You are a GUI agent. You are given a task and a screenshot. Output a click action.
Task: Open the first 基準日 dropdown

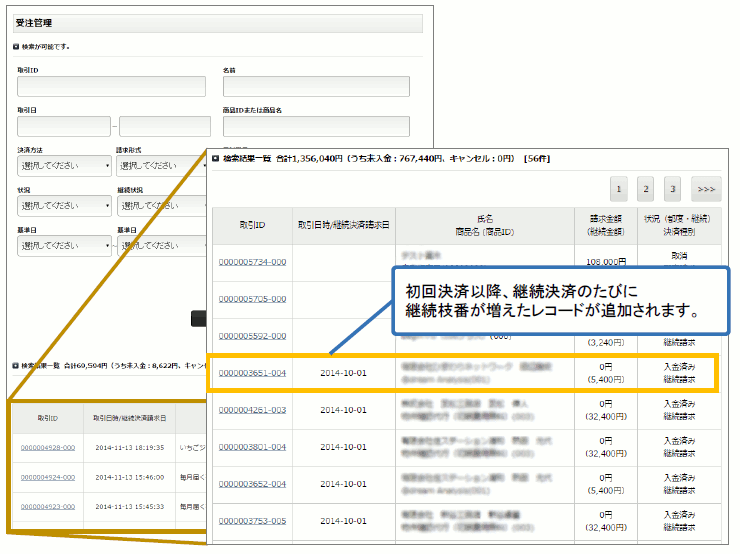click(63, 246)
